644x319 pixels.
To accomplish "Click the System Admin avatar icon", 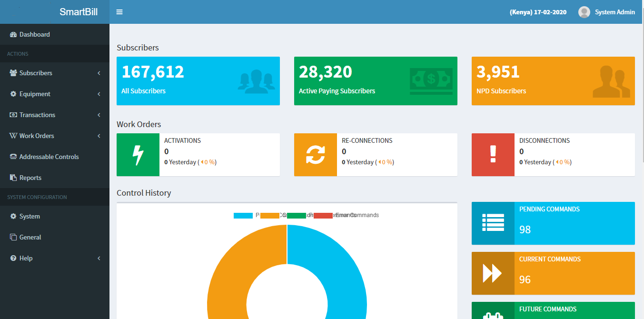I will point(584,12).
